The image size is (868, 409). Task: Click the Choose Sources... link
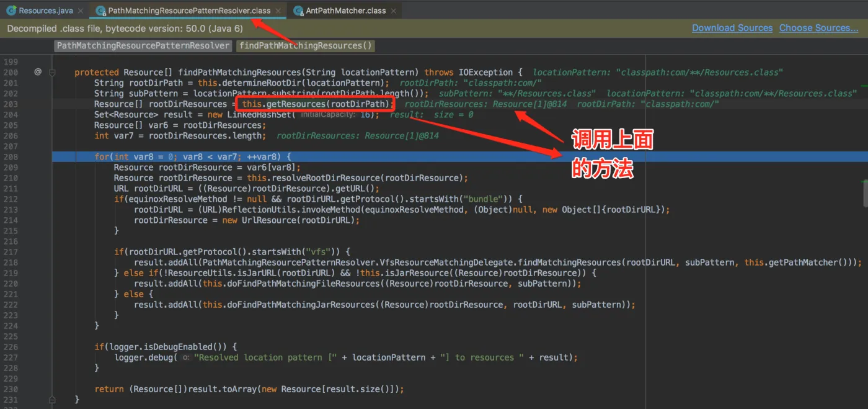(x=818, y=28)
